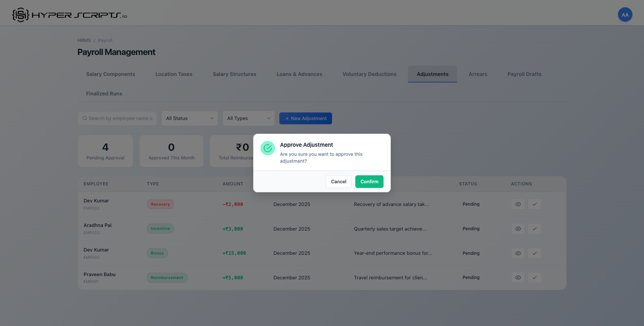
Task: Expand the All Types dropdown
Action: (248, 119)
